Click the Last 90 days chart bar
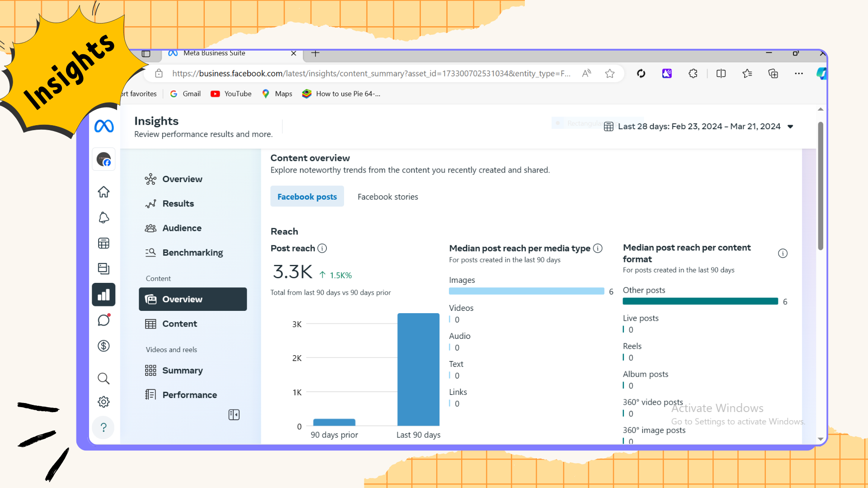This screenshot has width=868, height=488. pyautogui.click(x=418, y=369)
